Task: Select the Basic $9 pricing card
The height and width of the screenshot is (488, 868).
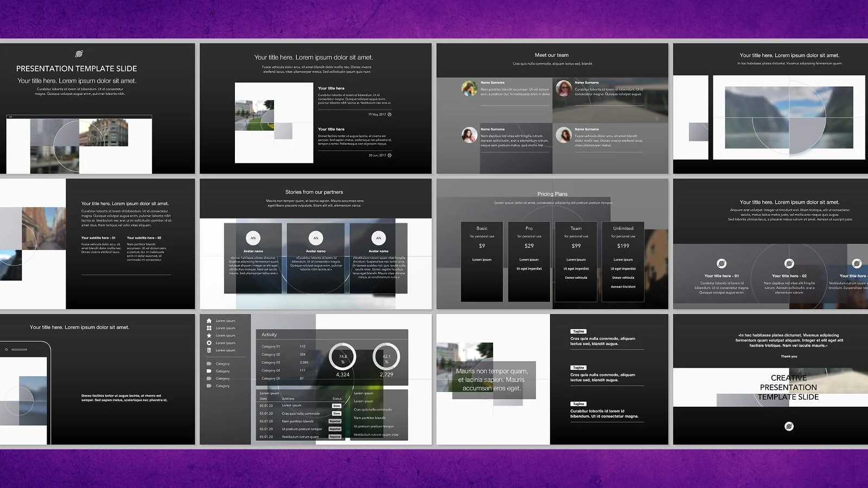Action: coord(482,261)
